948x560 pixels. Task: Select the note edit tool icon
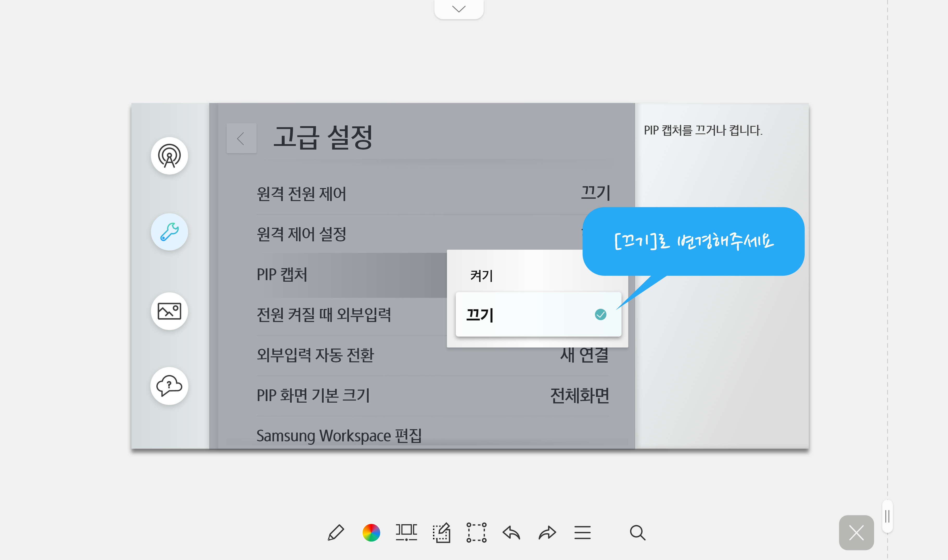441,532
